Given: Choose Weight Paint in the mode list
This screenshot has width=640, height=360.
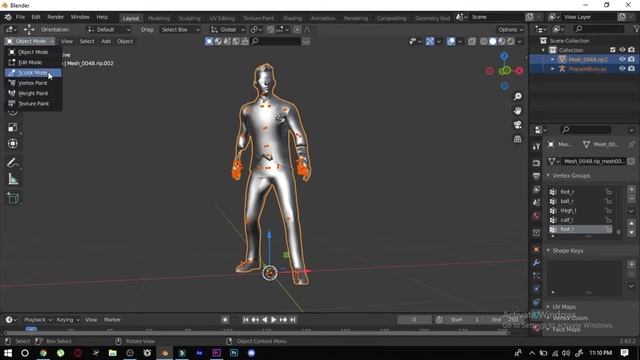Looking at the screenshot, I should pos(33,93).
